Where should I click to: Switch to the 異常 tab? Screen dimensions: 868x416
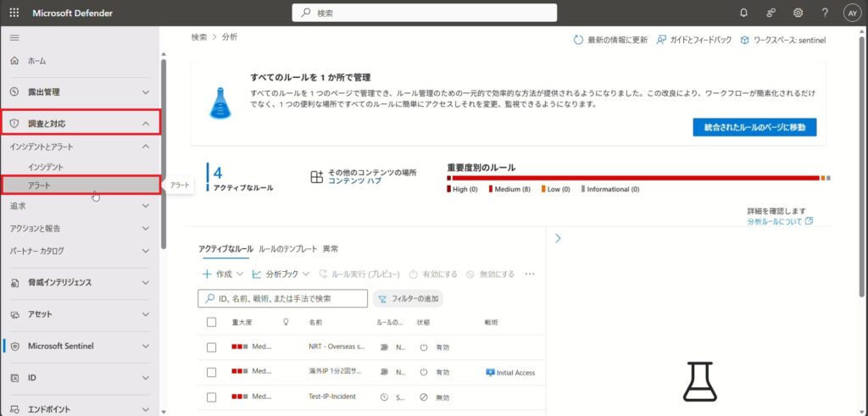tap(331, 249)
